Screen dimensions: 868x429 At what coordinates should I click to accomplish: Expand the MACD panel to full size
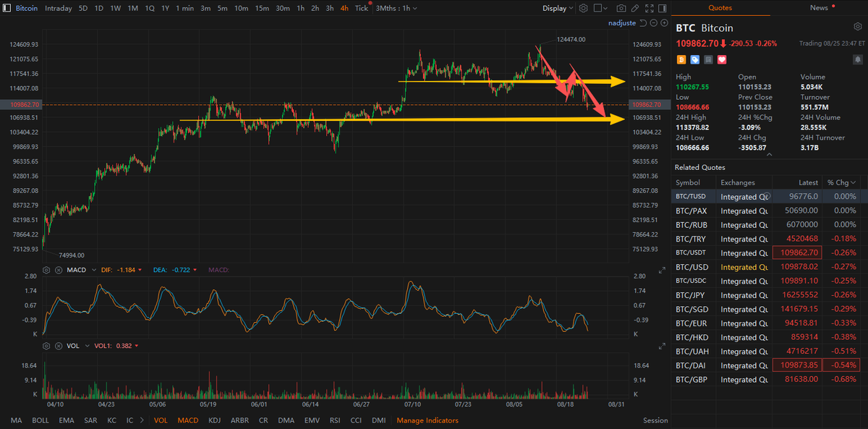point(662,270)
